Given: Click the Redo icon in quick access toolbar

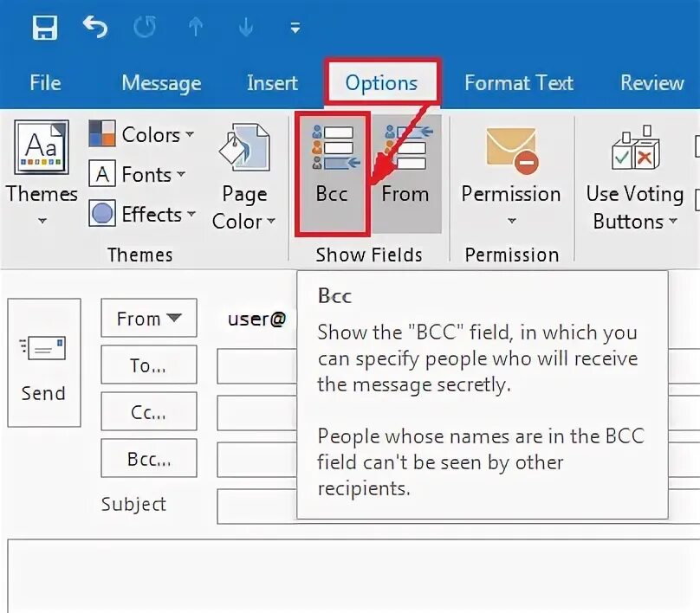Looking at the screenshot, I should coord(145,28).
